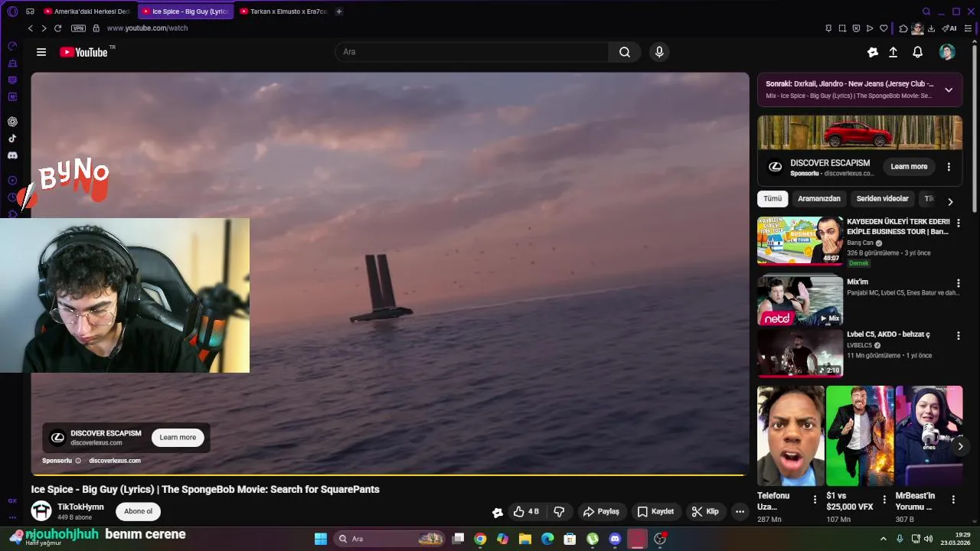Image resolution: width=980 pixels, height=551 pixels.
Task: Open Discord from the taskbar
Action: pyautogui.click(x=615, y=539)
